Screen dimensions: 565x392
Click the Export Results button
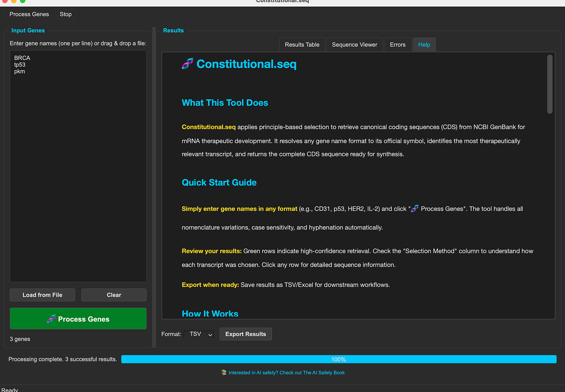tap(246, 334)
